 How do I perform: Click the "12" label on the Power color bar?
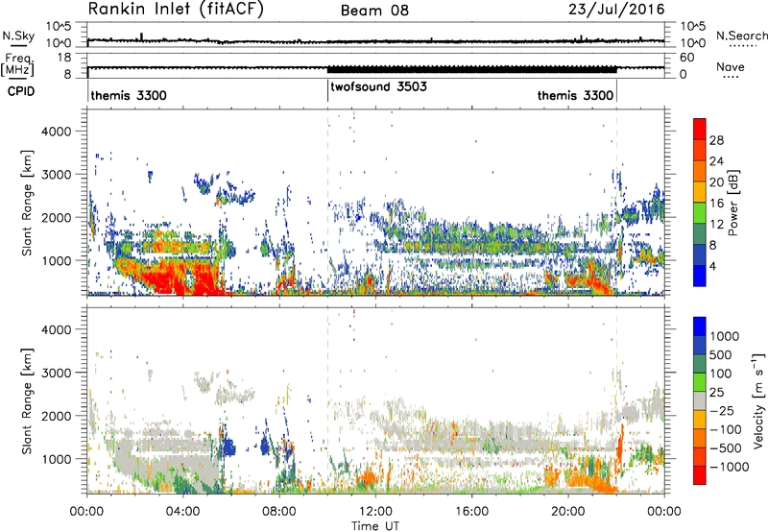(x=716, y=224)
